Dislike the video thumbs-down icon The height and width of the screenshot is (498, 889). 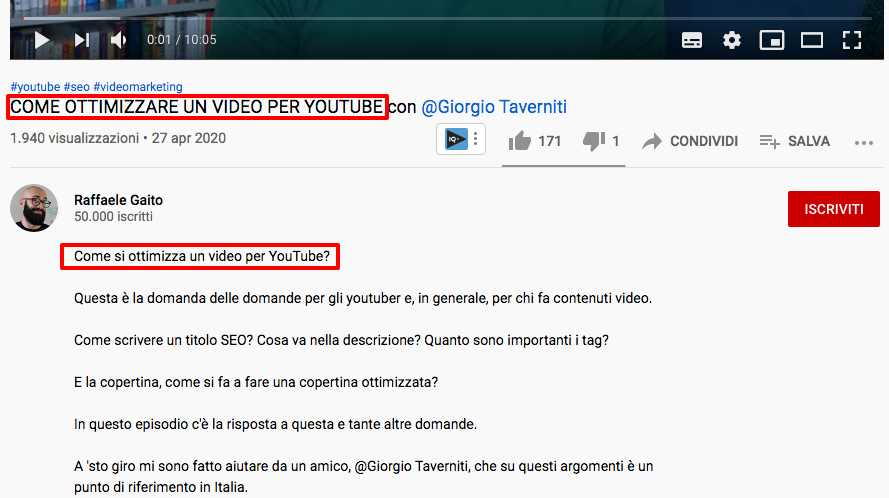(594, 141)
